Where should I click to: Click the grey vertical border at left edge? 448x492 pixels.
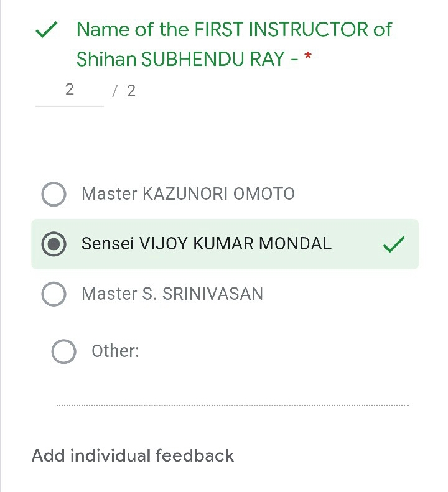[1, 249]
